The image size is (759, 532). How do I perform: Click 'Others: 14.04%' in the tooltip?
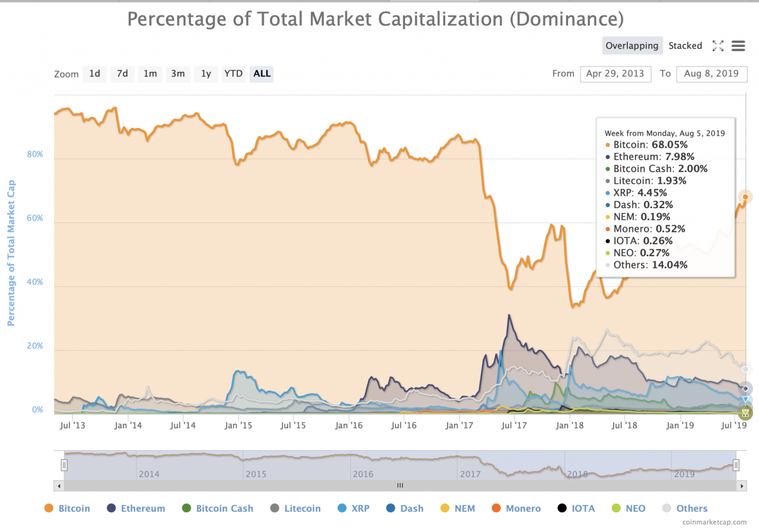[650, 265]
